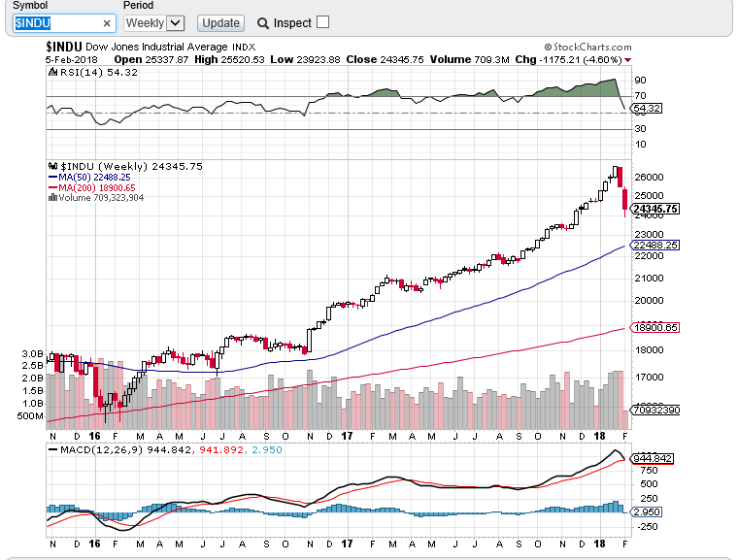The image size is (738, 560).
Task: Click the 26000 price axis label
Action: pos(649,177)
